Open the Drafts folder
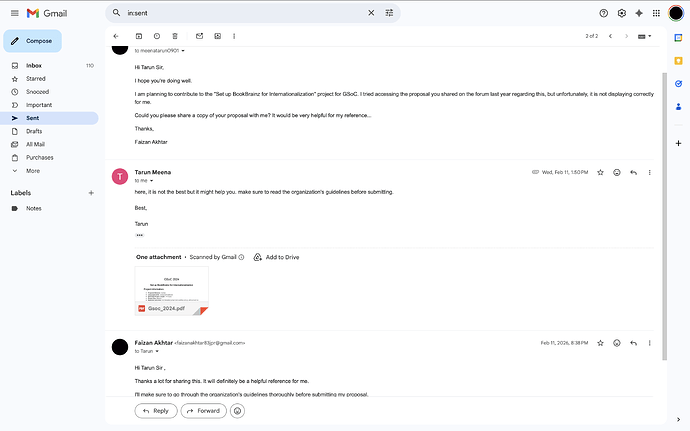Screen dimensions: 690x431 (51, 131)
